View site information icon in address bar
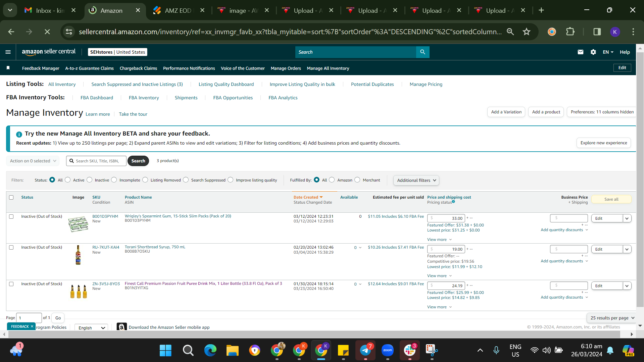This screenshot has width=644, height=362. coord(69,32)
